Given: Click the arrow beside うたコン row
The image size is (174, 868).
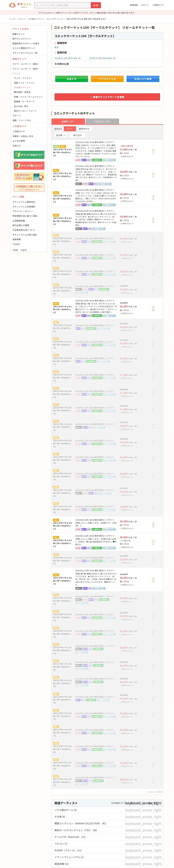Looking at the screenshot, I should [x=143, y=844].
